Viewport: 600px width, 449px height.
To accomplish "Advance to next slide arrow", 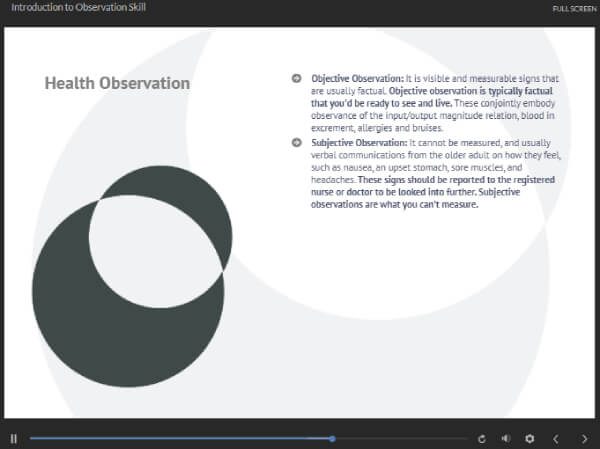I will 583,438.
